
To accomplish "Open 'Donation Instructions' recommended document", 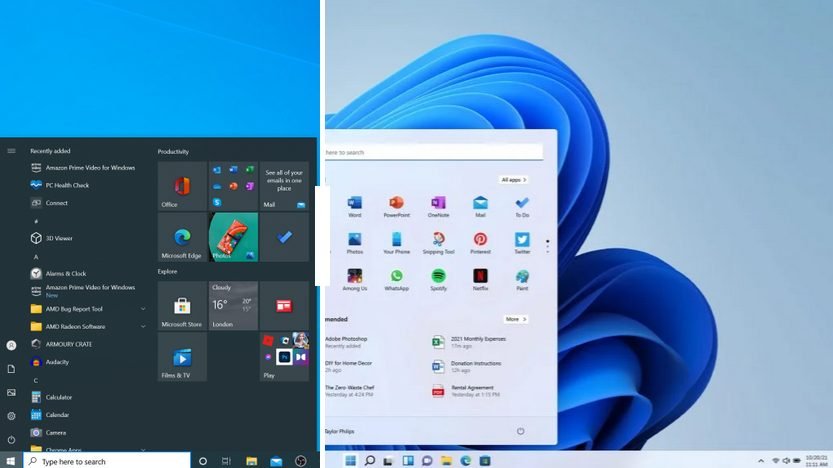I will pyautogui.click(x=467, y=367).
